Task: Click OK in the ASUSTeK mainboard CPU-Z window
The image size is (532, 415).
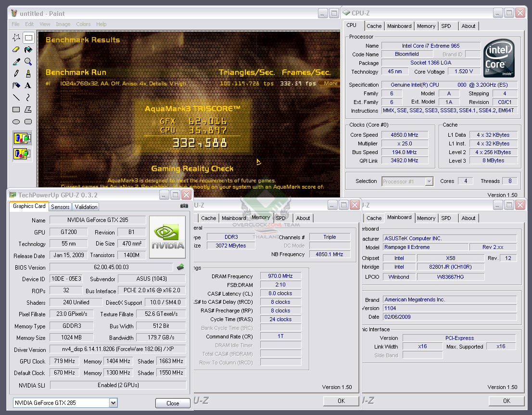Action: point(507,401)
